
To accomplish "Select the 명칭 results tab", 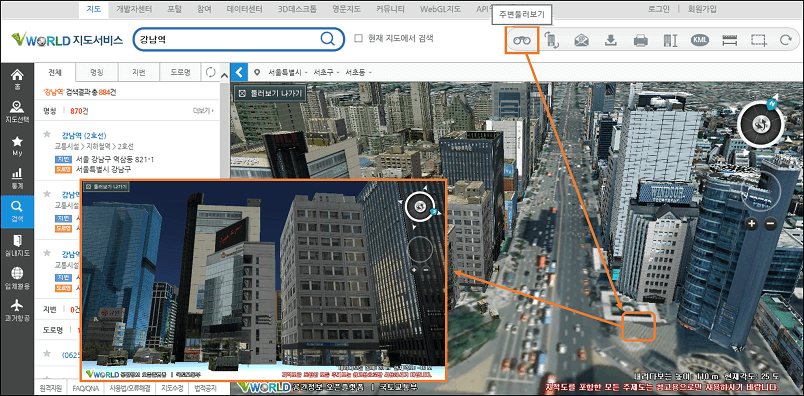I will coord(96,72).
